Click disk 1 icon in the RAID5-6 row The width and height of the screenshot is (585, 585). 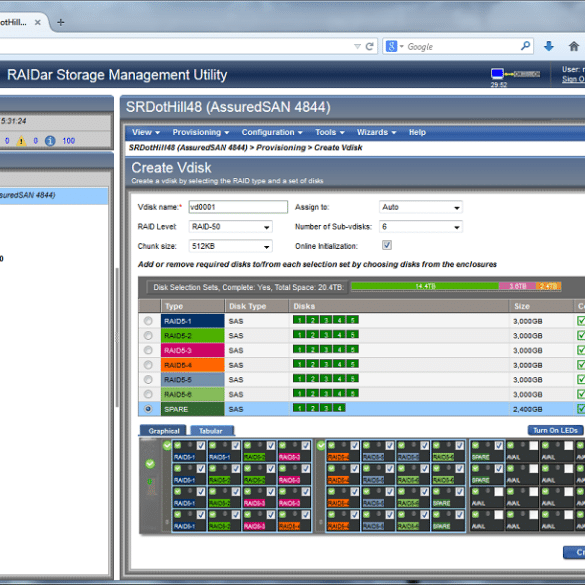click(299, 393)
